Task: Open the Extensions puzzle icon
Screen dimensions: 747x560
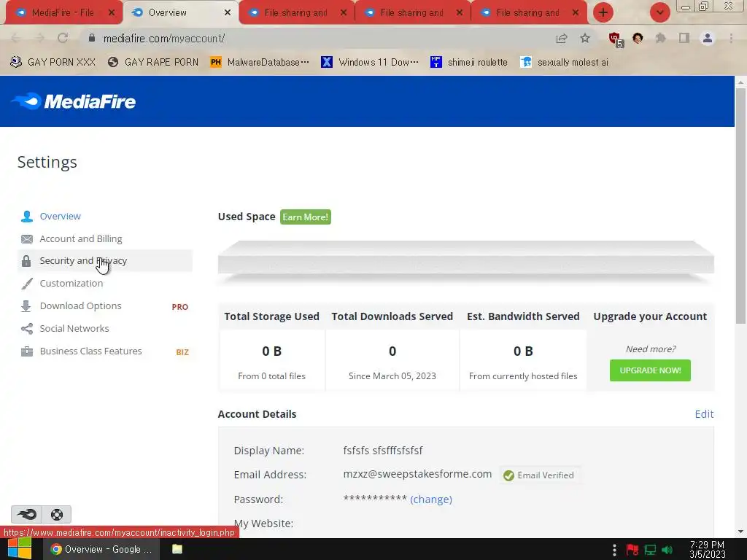Action: click(x=661, y=38)
